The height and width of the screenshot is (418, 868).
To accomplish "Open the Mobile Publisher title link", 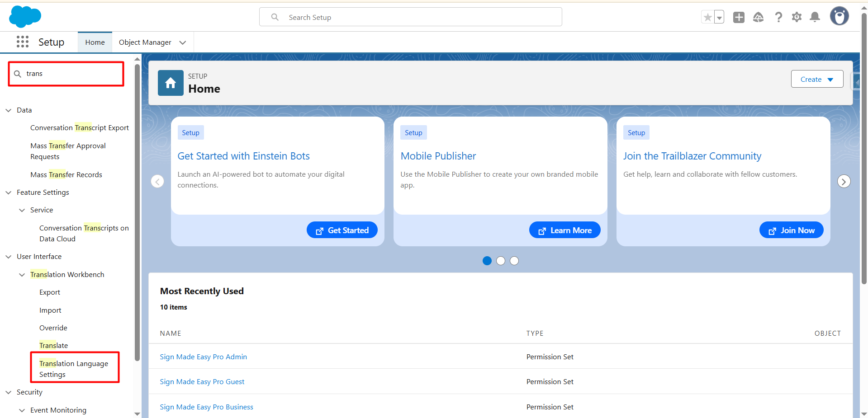I will [x=438, y=156].
